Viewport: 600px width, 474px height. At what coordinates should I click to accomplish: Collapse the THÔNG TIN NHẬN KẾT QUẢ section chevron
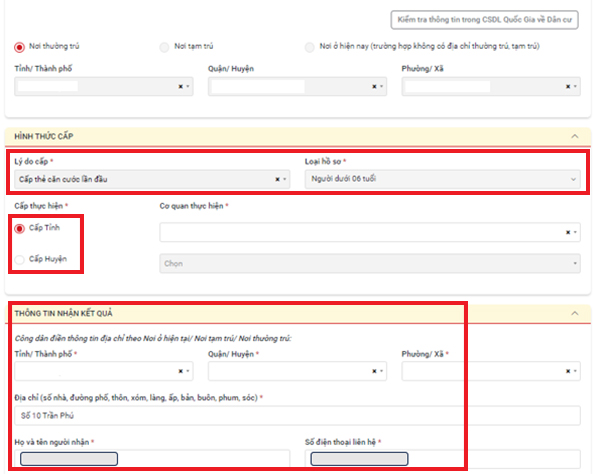click(573, 314)
